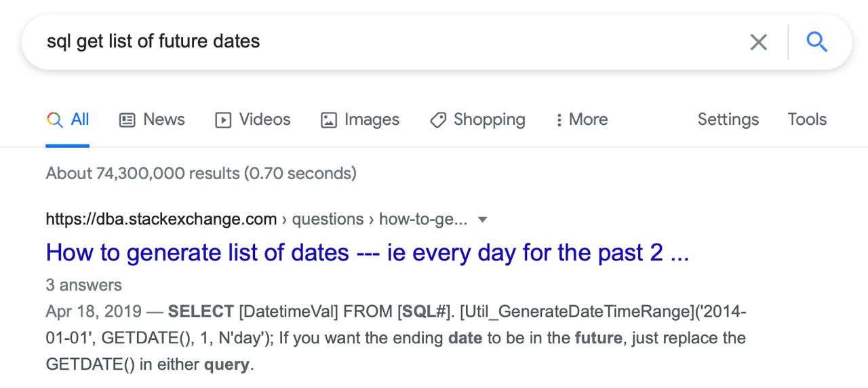The width and height of the screenshot is (868, 388).
Task: Click the price tag icon beside Shopping
Action: [x=438, y=120]
